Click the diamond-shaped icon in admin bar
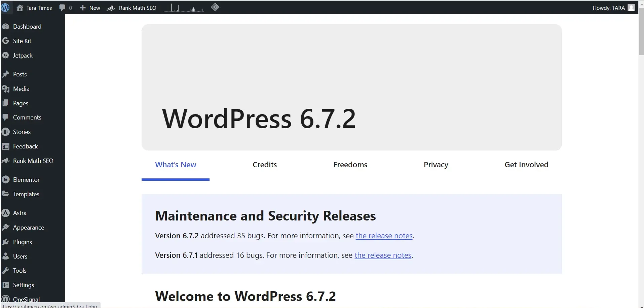644x308 pixels. [x=215, y=7]
